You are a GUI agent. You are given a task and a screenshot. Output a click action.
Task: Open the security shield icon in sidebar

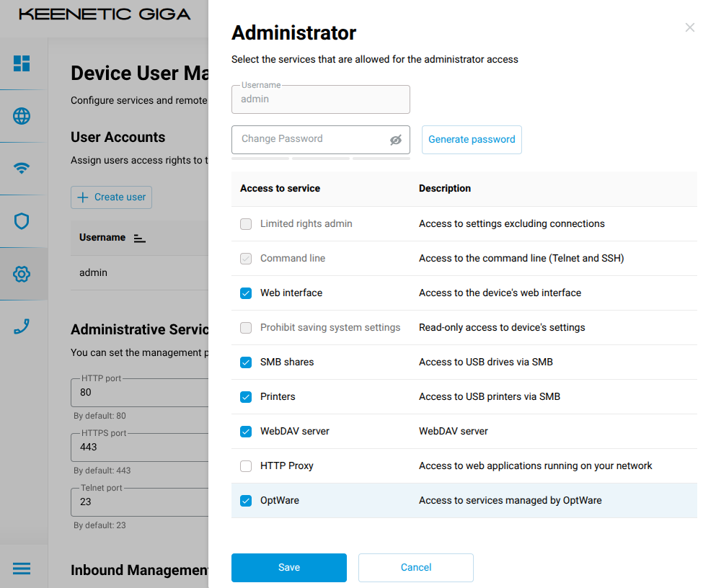(22, 221)
